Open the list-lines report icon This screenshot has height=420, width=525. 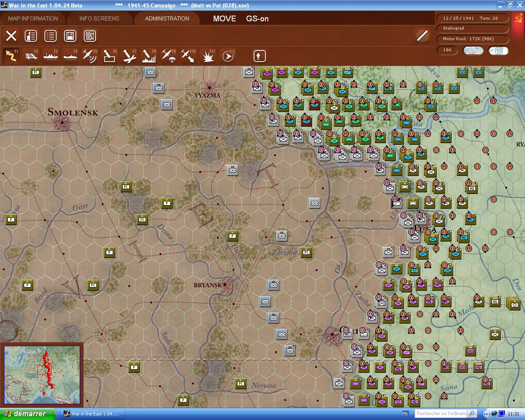click(x=50, y=36)
